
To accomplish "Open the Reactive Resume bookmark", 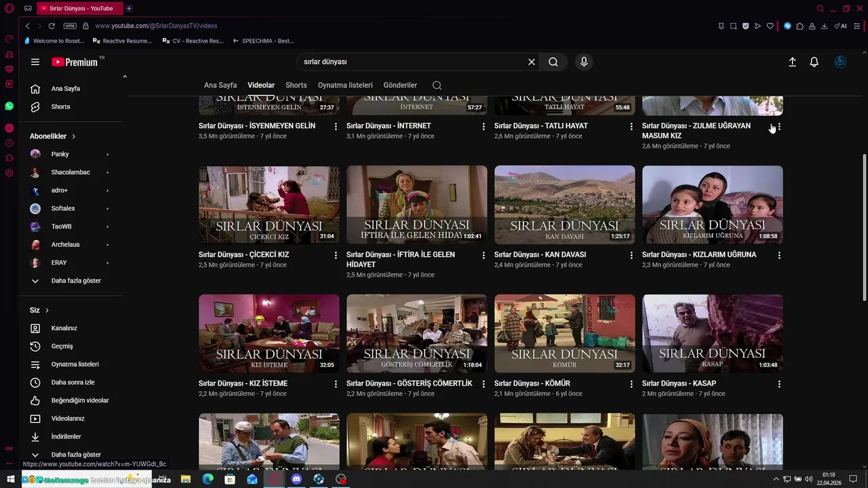I will (123, 41).
